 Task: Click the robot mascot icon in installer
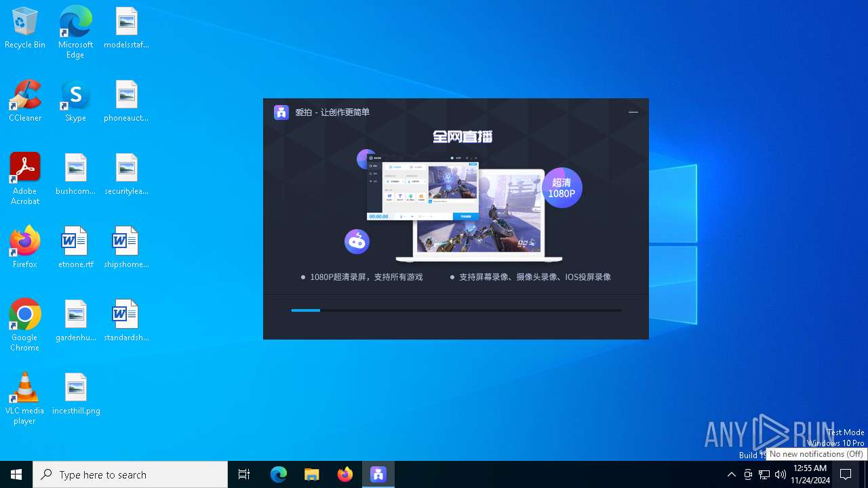(357, 241)
